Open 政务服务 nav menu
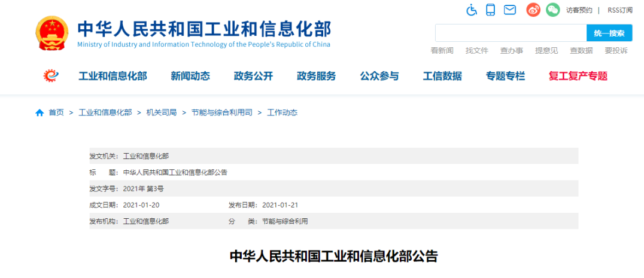This screenshot has height=278, width=644. coord(316,76)
